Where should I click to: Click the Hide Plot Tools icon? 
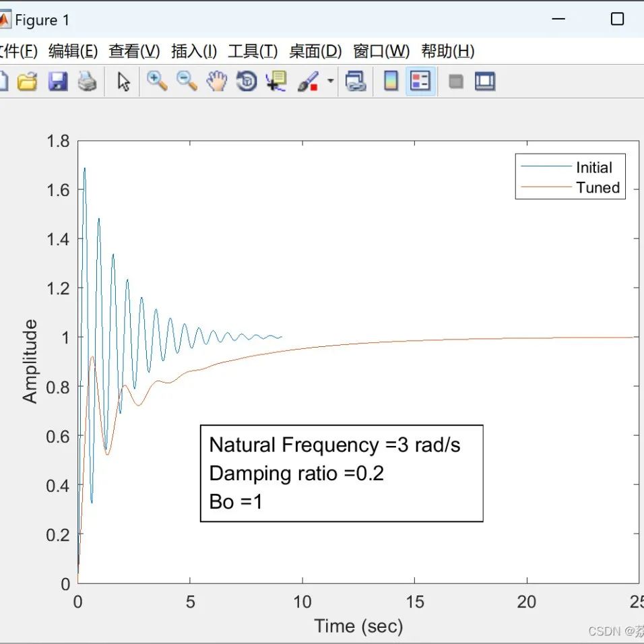456,82
